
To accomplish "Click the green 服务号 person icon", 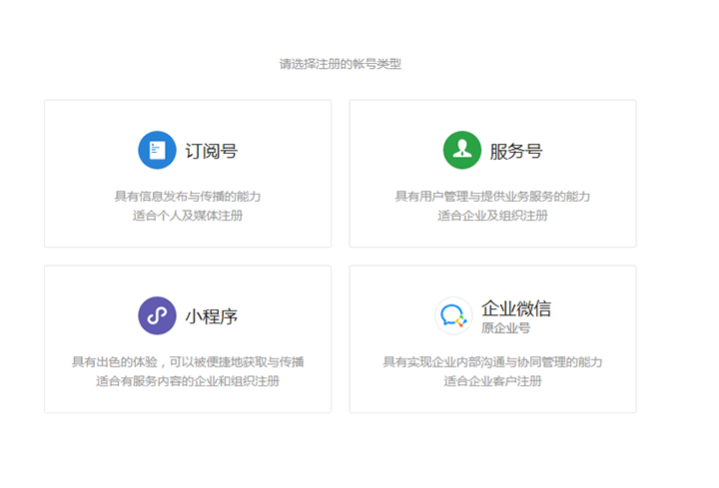I will (462, 150).
